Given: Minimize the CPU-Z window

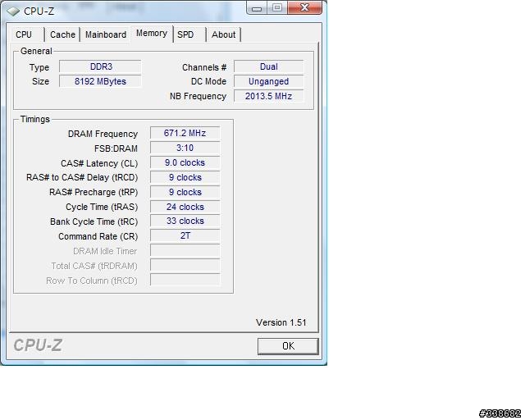Looking at the screenshot, I should pos(257,7).
